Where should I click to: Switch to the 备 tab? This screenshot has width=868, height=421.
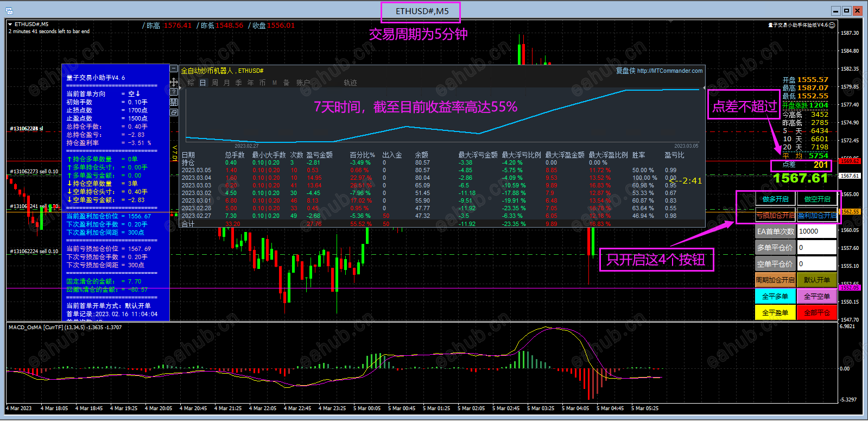(286, 83)
